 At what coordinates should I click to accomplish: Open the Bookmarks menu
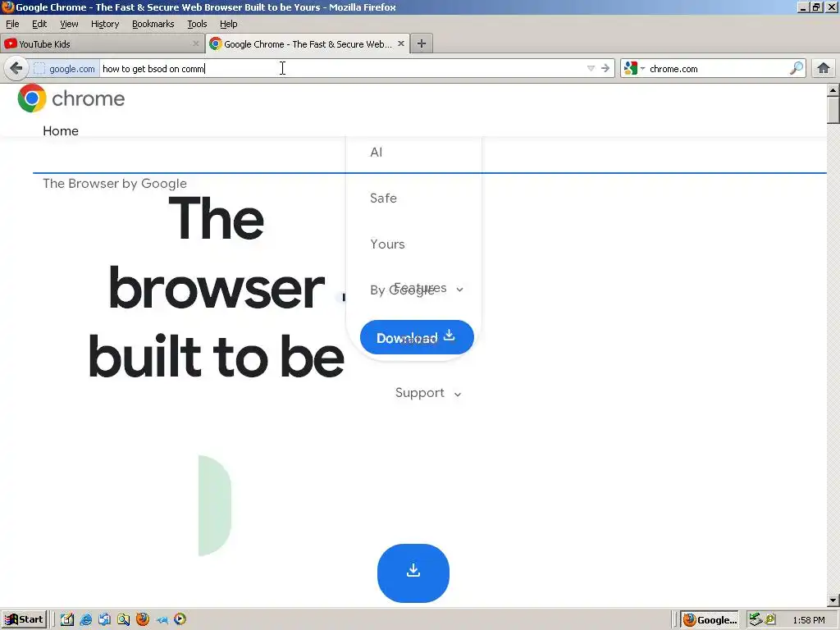[153, 24]
